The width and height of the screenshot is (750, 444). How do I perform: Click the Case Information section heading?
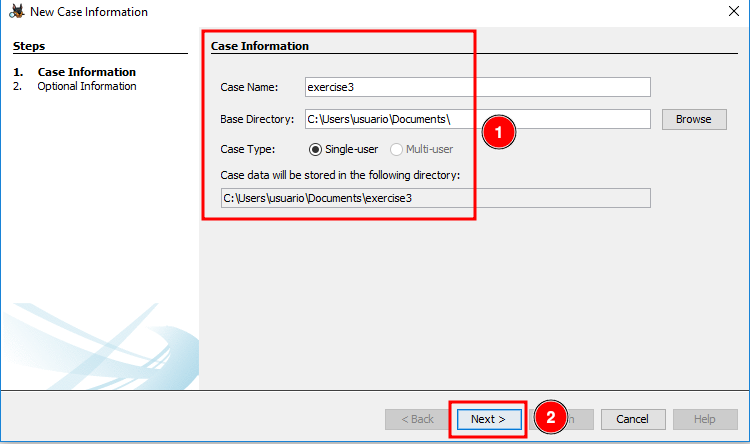pos(260,46)
